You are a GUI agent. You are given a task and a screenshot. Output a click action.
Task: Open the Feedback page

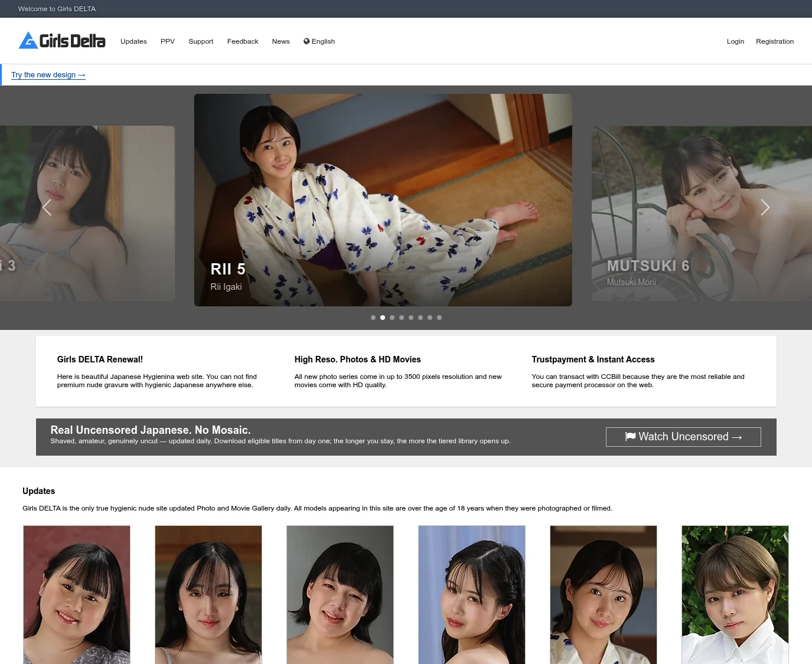243,41
